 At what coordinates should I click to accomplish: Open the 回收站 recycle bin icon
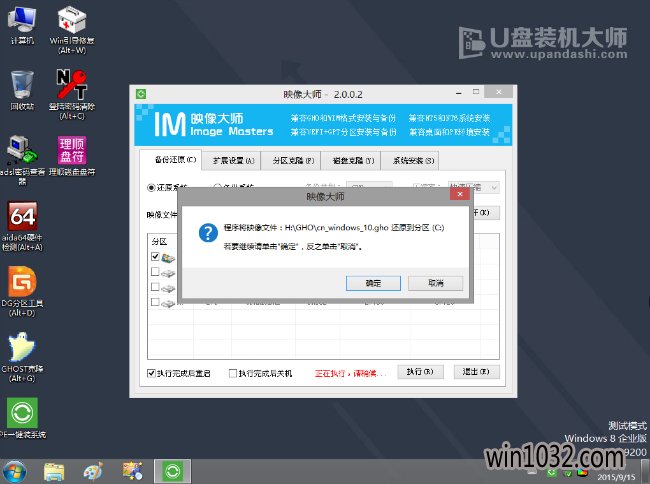point(22,84)
